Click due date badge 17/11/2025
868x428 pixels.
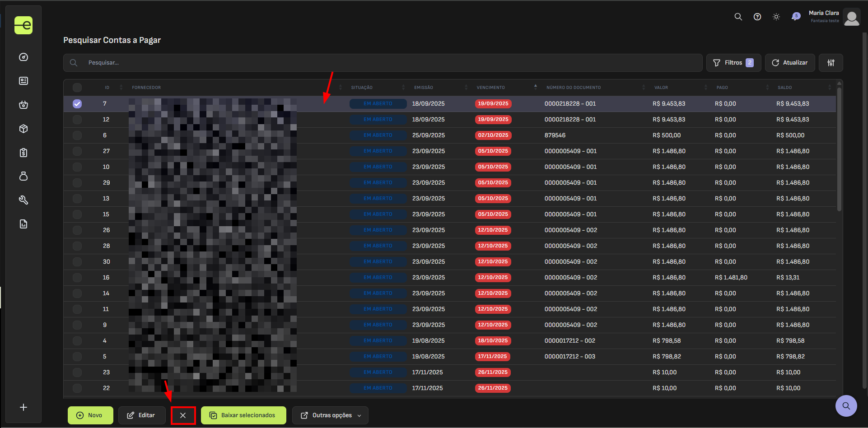tap(493, 357)
